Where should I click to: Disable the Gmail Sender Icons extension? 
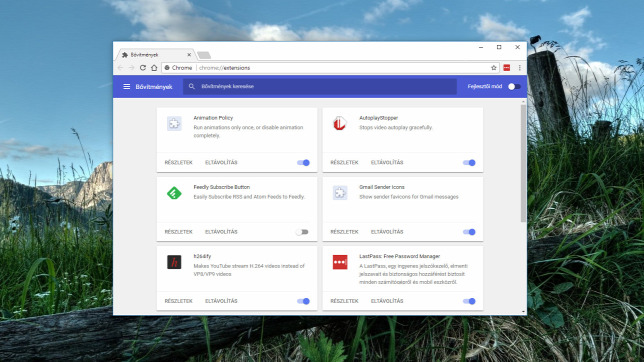coord(469,232)
